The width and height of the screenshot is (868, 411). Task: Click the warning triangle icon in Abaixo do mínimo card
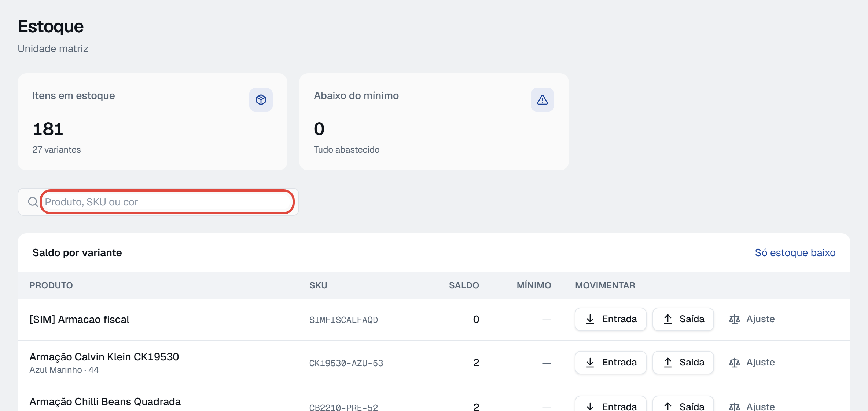(x=542, y=100)
